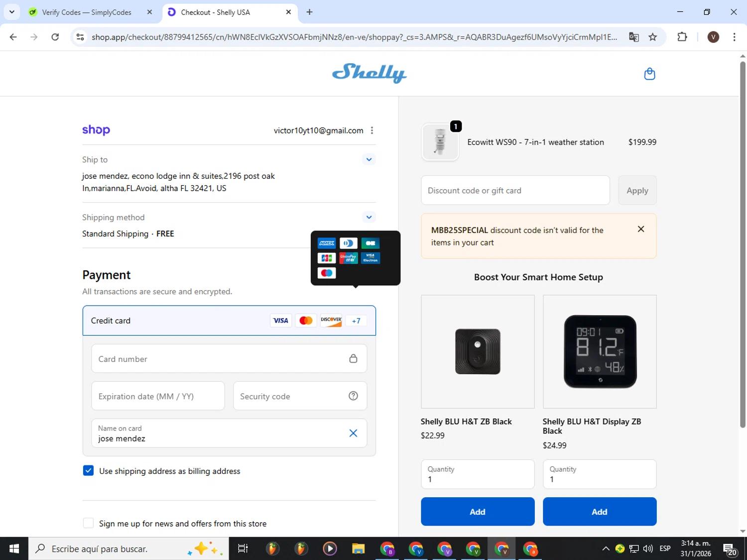Open Chrome three-dot menu

click(x=734, y=37)
